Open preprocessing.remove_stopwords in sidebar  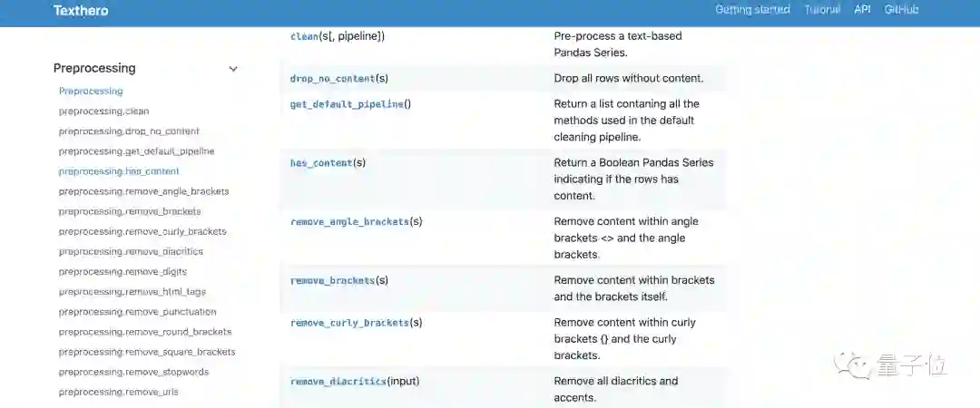click(x=133, y=372)
